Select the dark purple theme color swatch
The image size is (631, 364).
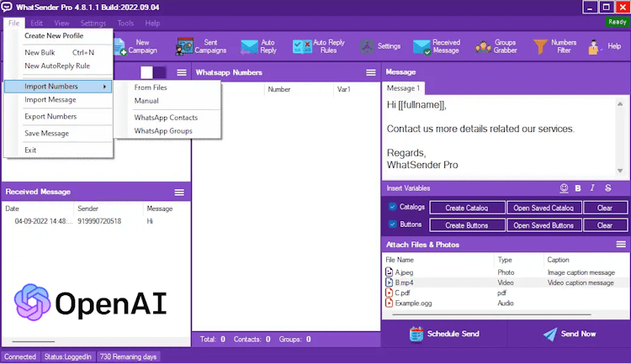click(159, 72)
